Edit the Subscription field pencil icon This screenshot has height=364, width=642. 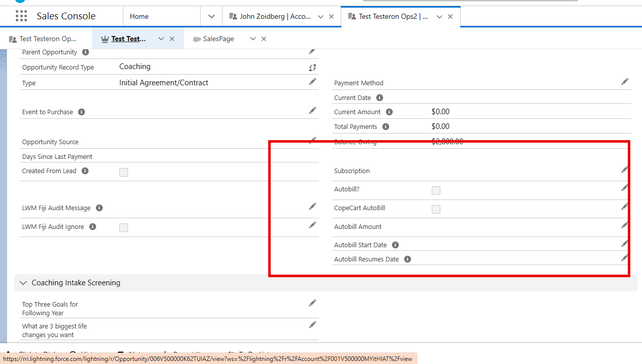pos(625,170)
